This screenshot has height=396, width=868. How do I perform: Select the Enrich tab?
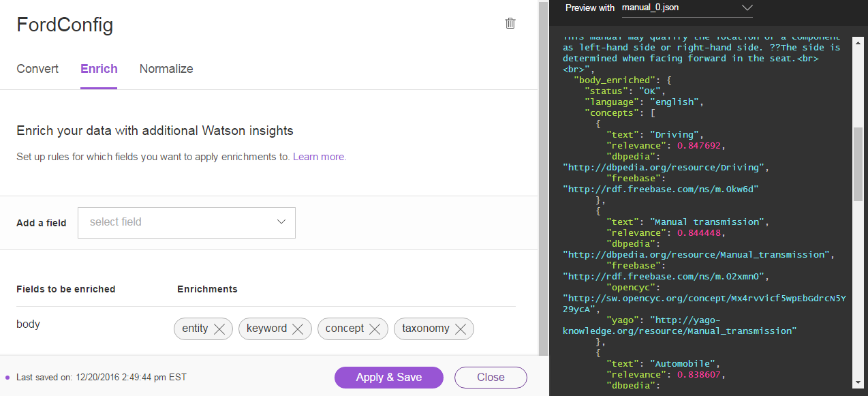(x=99, y=69)
